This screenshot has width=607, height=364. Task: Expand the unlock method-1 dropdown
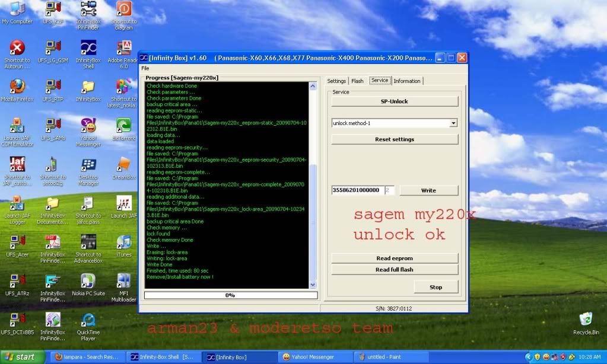pos(453,123)
